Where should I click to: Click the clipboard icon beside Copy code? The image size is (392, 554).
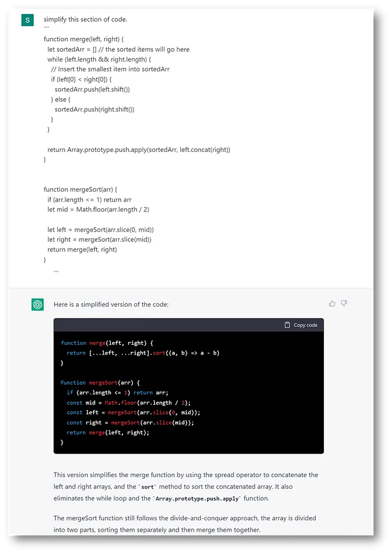coord(287,325)
